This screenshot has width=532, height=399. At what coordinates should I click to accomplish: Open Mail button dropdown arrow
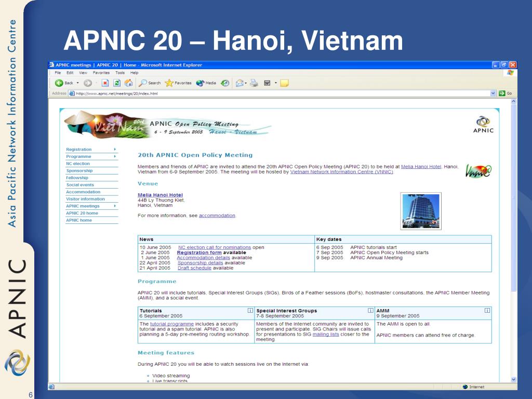(246, 83)
